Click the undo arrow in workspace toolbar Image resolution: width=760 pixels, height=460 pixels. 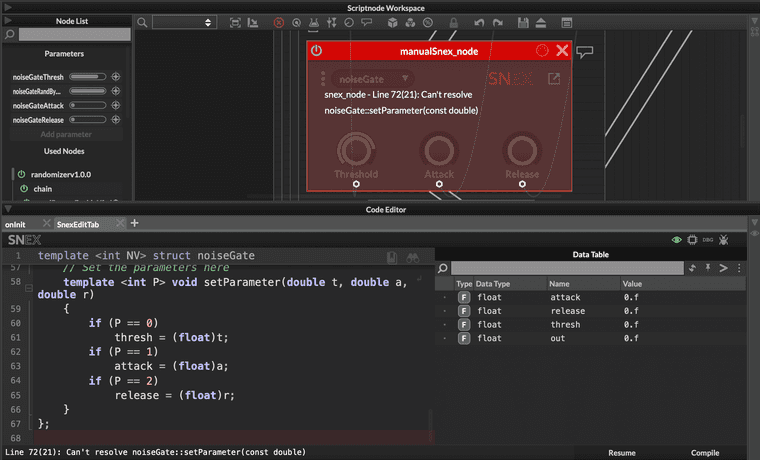click(481, 22)
